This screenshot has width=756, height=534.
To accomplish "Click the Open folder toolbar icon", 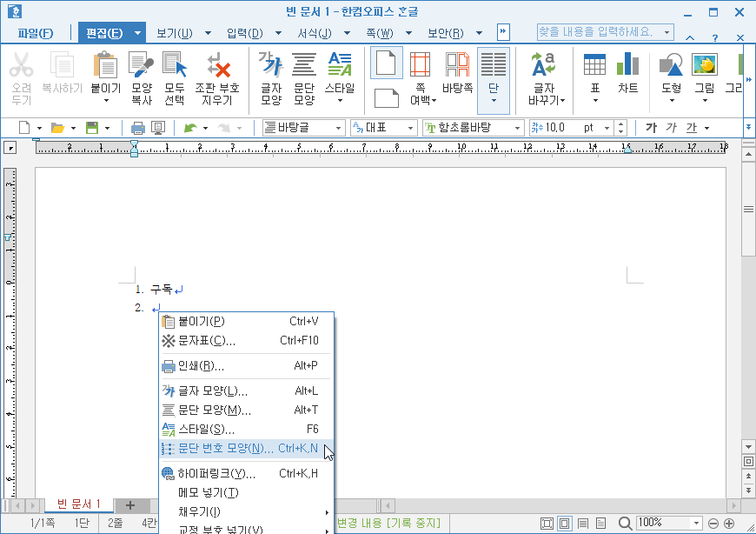I will (x=58, y=128).
